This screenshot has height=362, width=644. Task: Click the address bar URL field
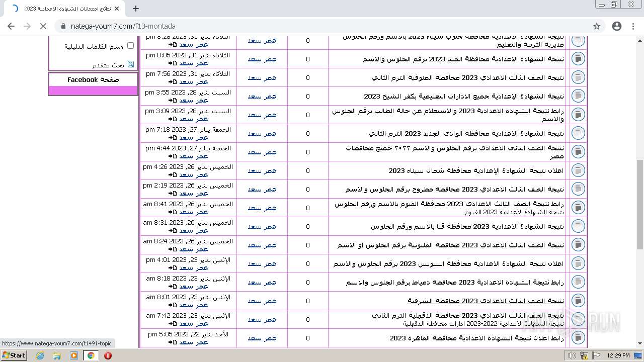pyautogui.click(x=322, y=26)
